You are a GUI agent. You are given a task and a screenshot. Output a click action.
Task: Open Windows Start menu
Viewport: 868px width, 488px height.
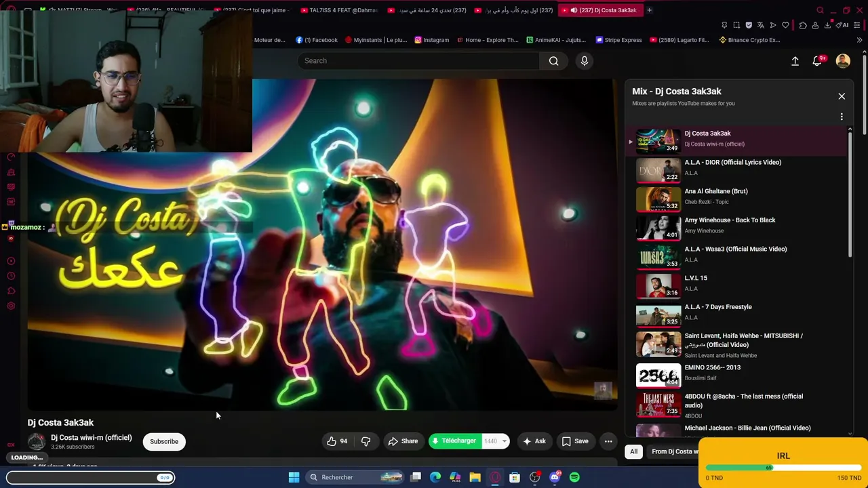pyautogui.click(x=294, y=477)
